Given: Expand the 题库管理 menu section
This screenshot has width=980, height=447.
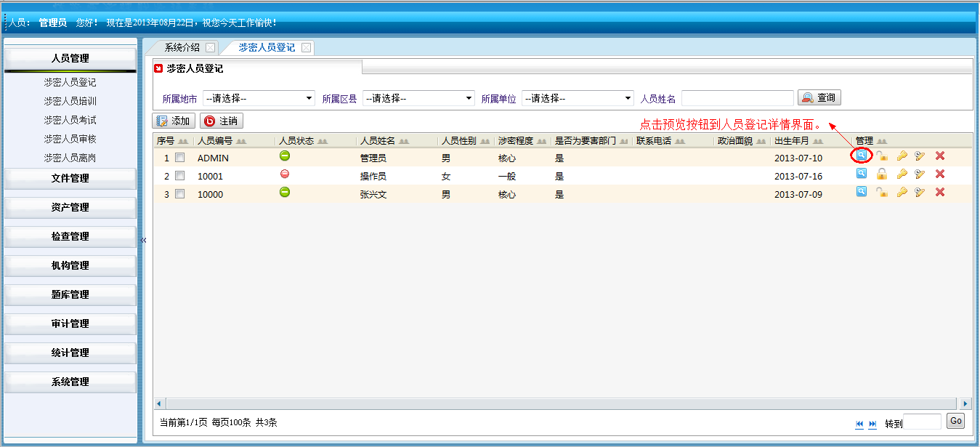Looking at the screenshot, I should click(70, 294).
